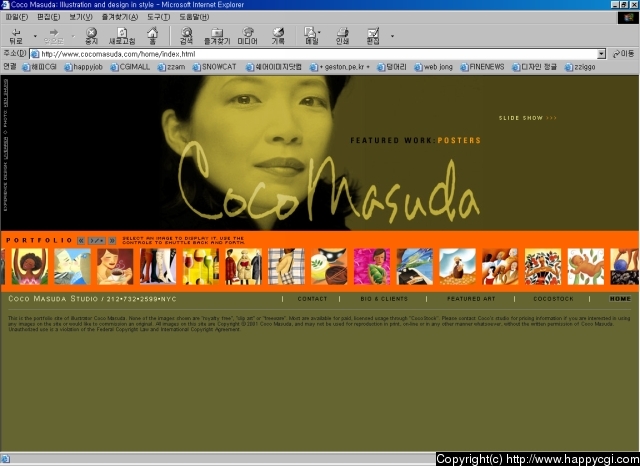Open the Search toolbar icon
Image resolution: width=640 pixels, height=466 pixels.
(187, 36)
